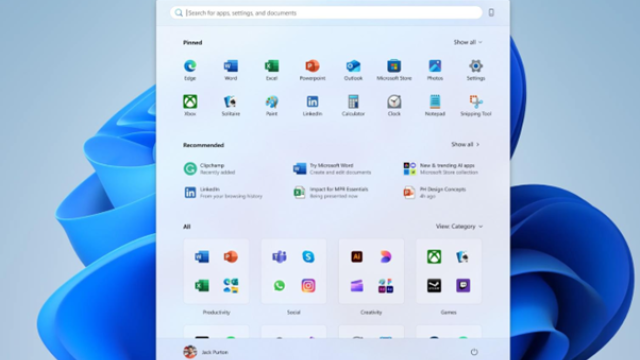The width and height of the screenshot is (640, 360).
Task: Open Impact for MPR Essentials workbook
Action: (331, 192)
